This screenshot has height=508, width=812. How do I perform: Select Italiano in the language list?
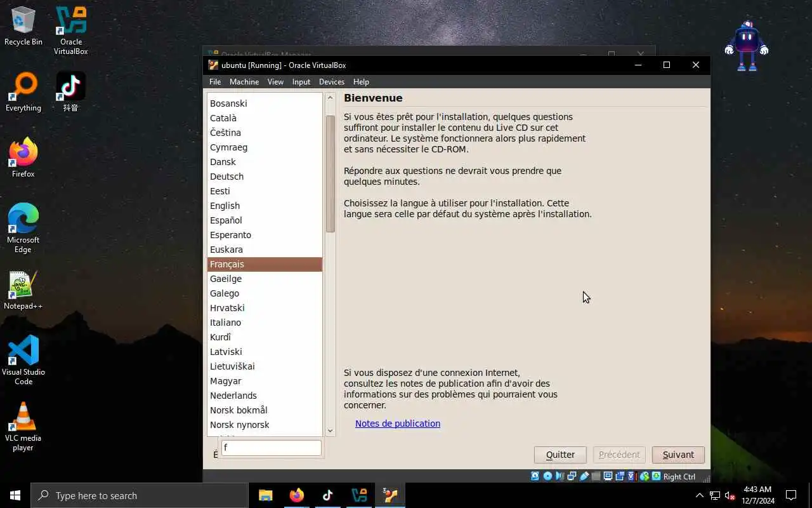(x=265, y=323)
